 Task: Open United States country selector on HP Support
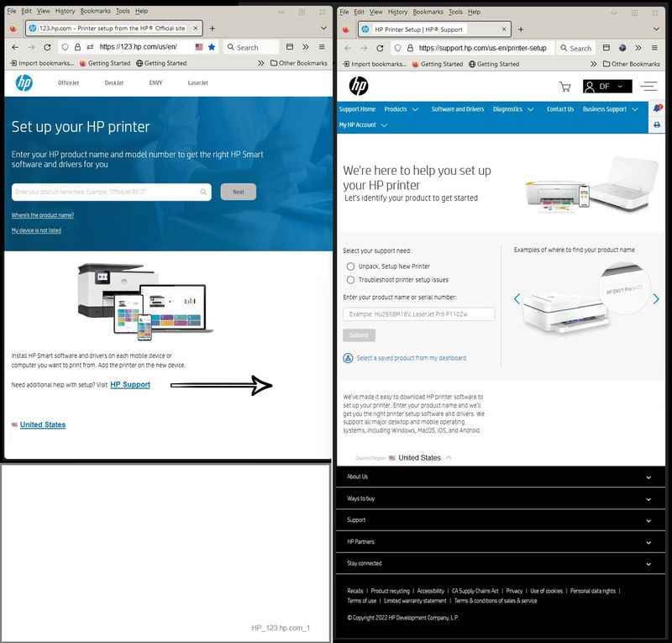[419, 458]
